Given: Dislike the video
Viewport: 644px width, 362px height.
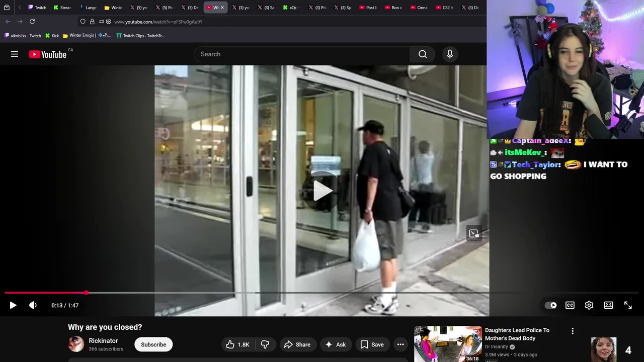Looking at the screenshot, I should click(x=265, y=344).
